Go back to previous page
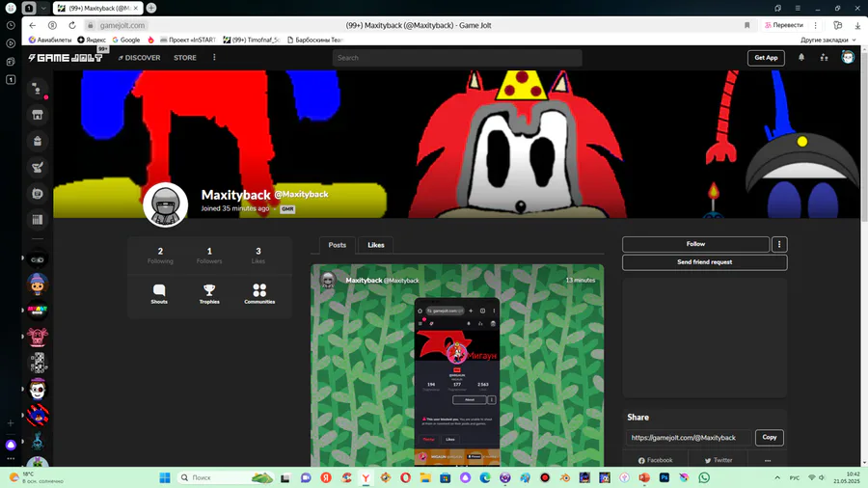Image resolution: width=868 pixels, height=488 pixels. tap(32, 25)
